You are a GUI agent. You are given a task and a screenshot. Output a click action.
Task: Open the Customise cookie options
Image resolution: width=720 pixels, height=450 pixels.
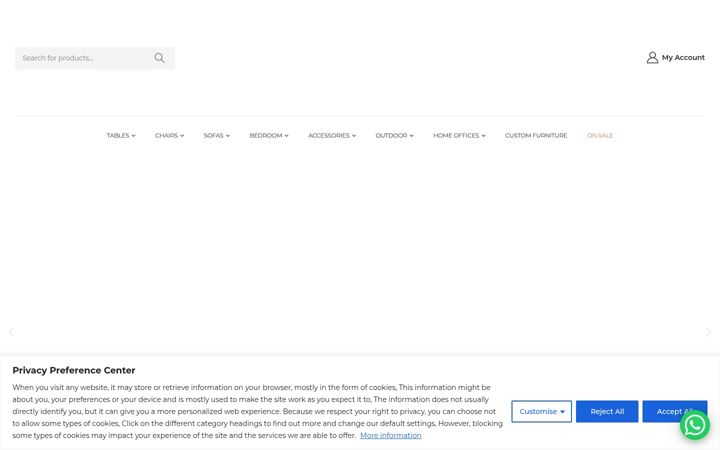pyautogui.click(x=541, y=411)
